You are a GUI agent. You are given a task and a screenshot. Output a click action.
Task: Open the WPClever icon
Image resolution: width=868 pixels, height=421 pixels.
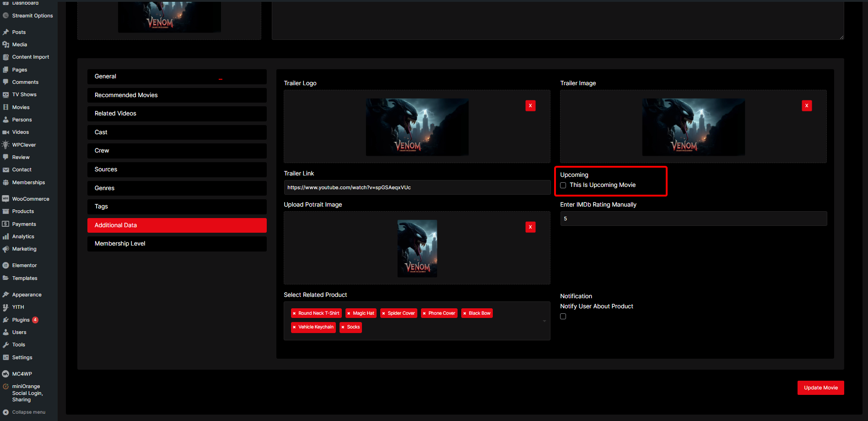pos(5,145)
